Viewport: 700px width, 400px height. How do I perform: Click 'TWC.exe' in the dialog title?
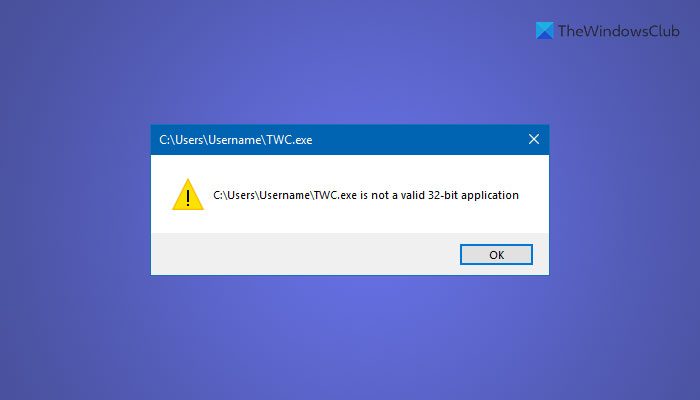(x=289, y=140)
